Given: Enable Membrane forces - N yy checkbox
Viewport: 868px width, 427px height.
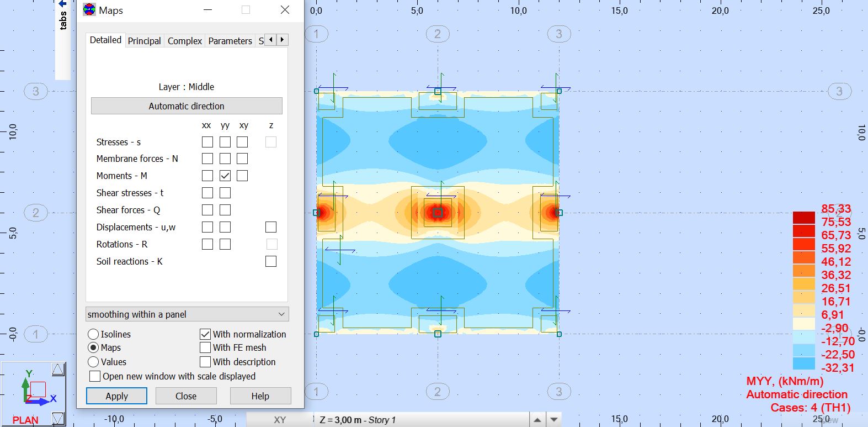Looking at the screenshot, I should (225, 159).
